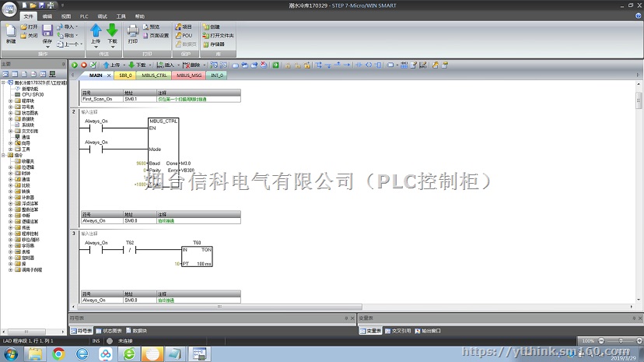Switch to MBUS_CTRL editor tab
The width and height of the screenshot is (644, 362).
coord(154,76)
